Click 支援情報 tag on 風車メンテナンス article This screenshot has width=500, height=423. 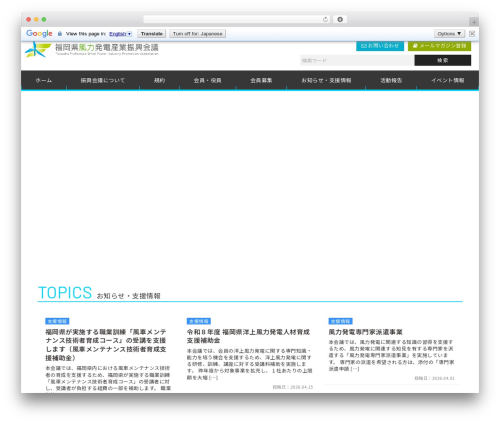(x=57, y=321)
